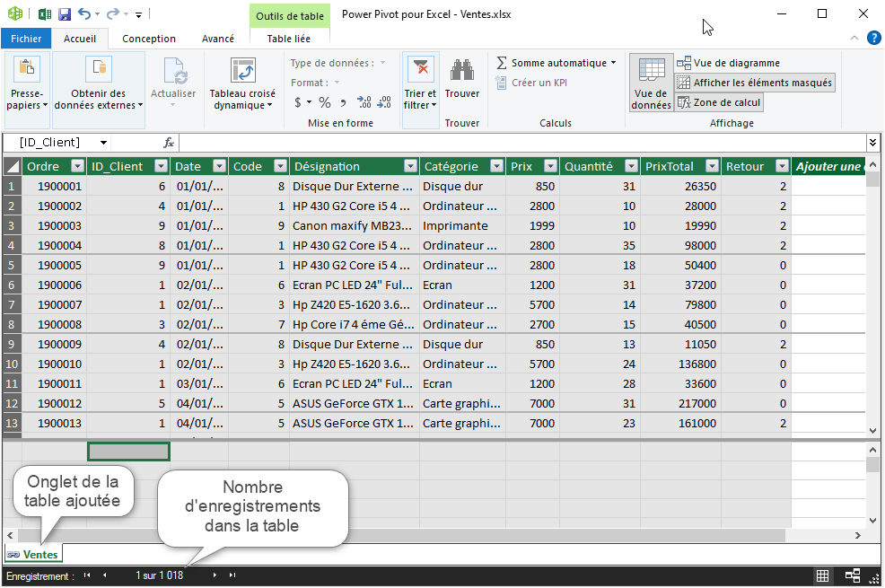This screenshot has width=885, height=588.
Task: Click the thousands separator icon
Action: (x=343, y=102)
